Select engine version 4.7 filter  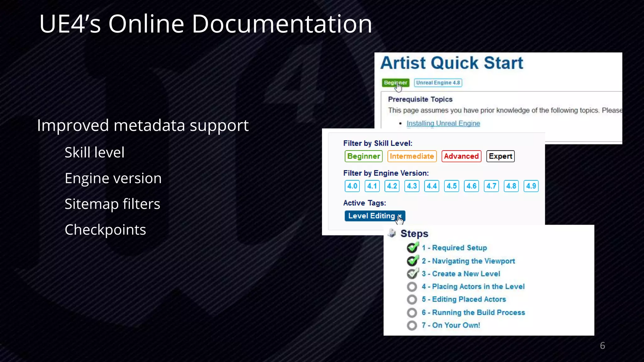tap(491, 186)
